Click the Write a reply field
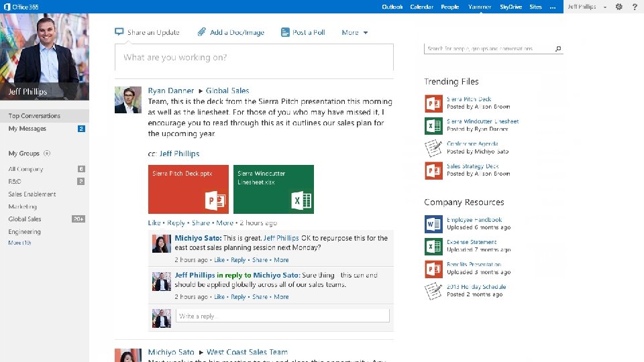 (x=282, y=316)
